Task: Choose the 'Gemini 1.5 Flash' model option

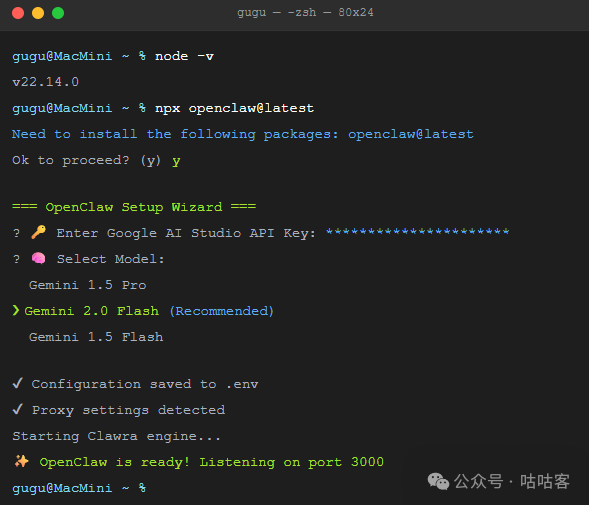Action: click(x=96, y=337)
